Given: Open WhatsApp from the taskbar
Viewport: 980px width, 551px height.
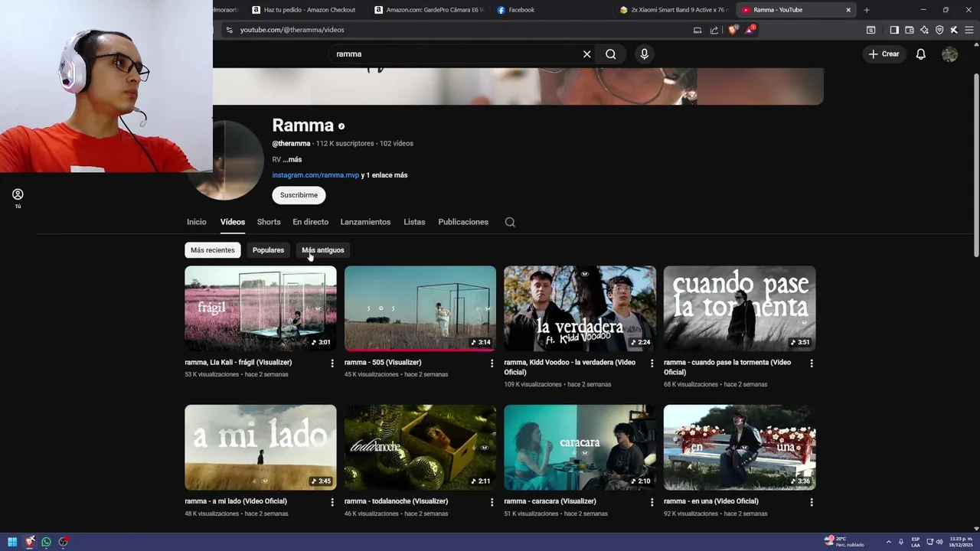Looking at the screenshot, I should 47,542.
